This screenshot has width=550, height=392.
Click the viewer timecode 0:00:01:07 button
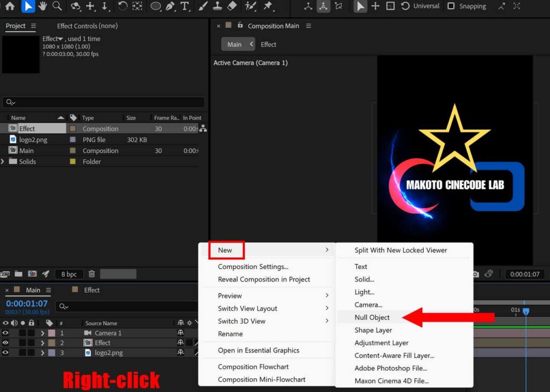tap(525, 274)
